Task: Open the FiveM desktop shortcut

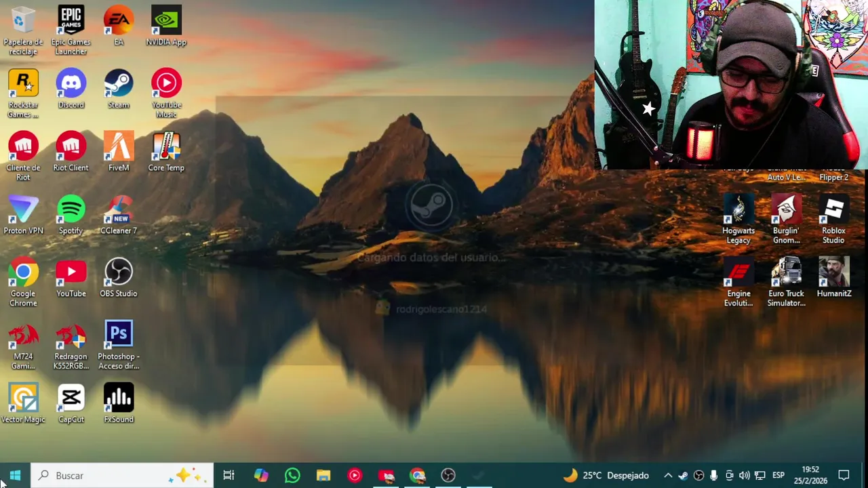Action: pyautogui.click(x=119, y=152)
